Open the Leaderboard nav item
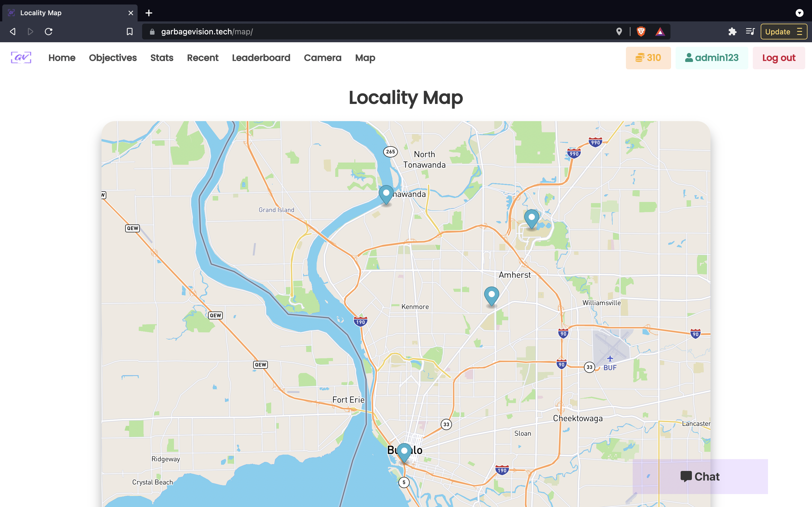Screen dimensions: 812x507 261,58
